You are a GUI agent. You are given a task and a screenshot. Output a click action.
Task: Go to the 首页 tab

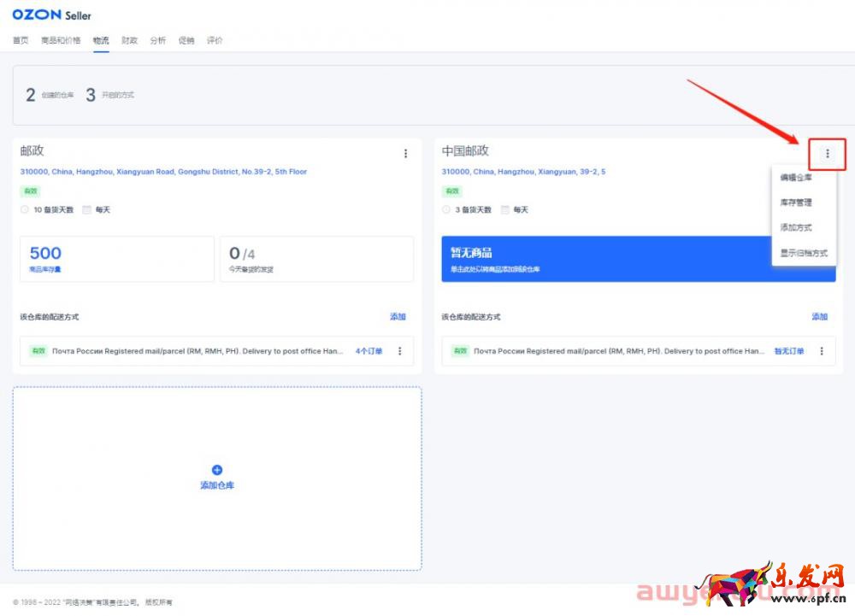(21, 40)
